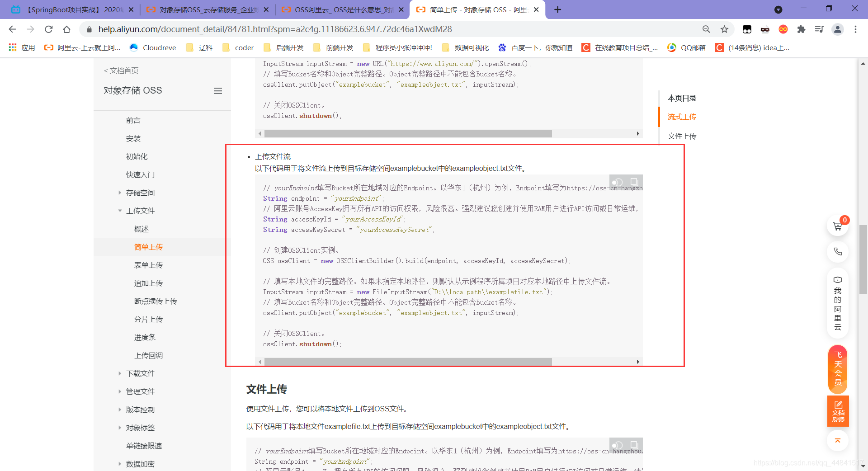
Task: Click right arrow of the 上传文件流 code scrollbar
Action: (x=637, y=362)
